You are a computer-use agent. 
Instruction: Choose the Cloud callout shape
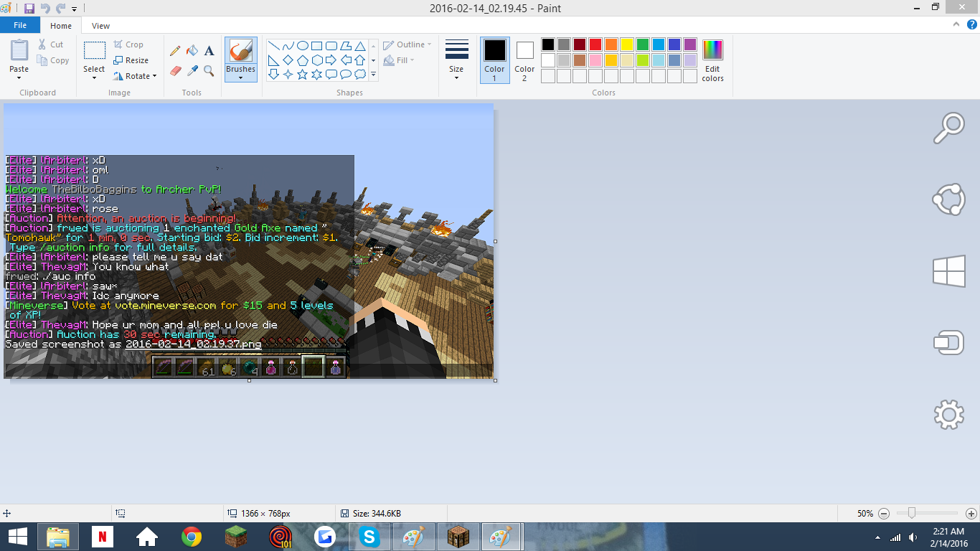pos(359,74)
